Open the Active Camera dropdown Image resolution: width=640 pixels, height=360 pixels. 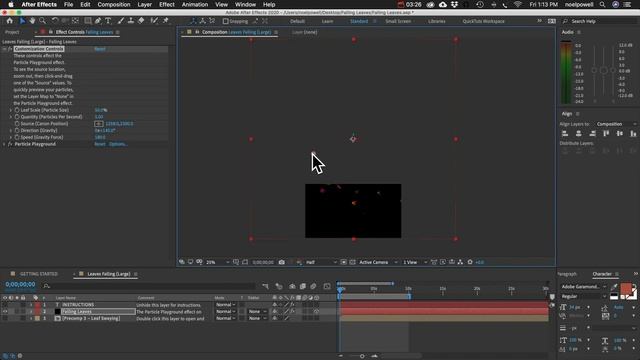378,262
